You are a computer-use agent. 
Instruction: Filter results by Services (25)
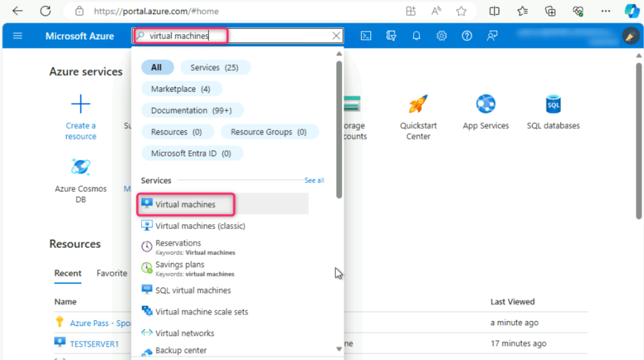[214, 67]
